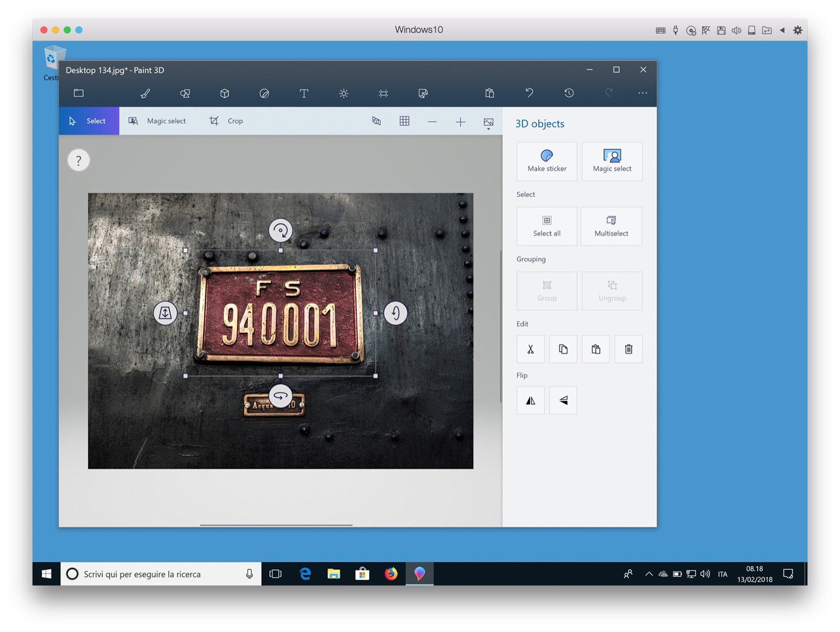840x632 pixels.
Task: Open the 3D shapes cube tool
Action: pyautogui.click(x=225, y=94)
